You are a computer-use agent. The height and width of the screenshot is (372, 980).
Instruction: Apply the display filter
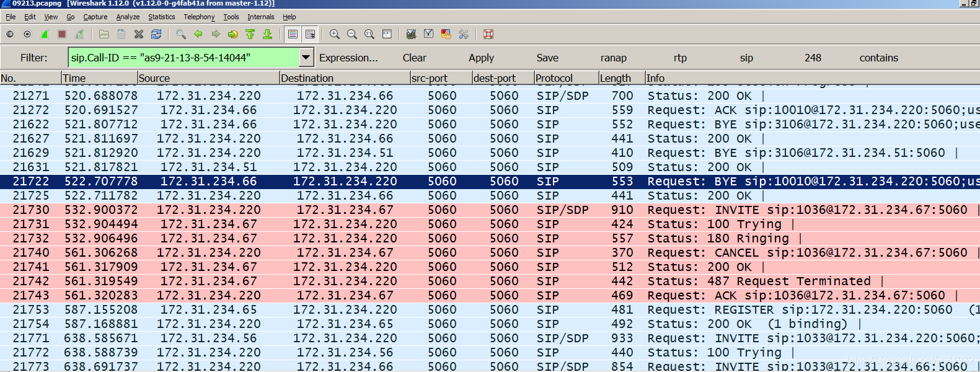click(481, 58)
